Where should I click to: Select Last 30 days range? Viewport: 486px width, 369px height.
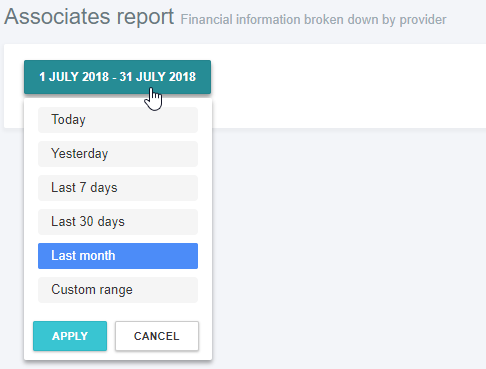(118, 222)
